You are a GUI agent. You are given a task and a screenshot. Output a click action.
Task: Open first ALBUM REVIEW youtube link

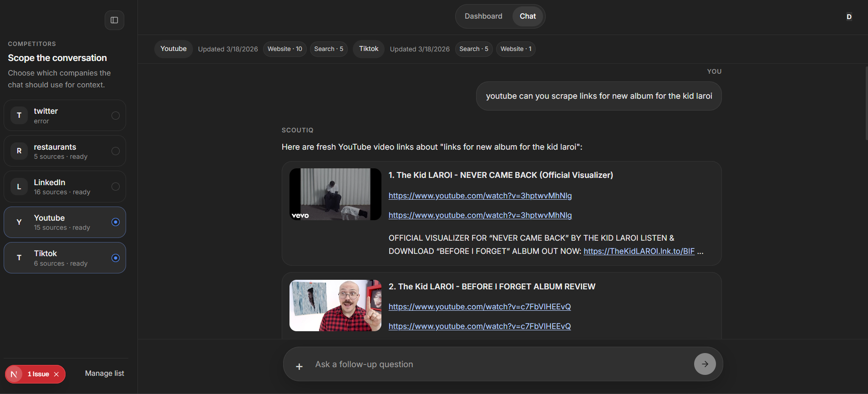480,307
